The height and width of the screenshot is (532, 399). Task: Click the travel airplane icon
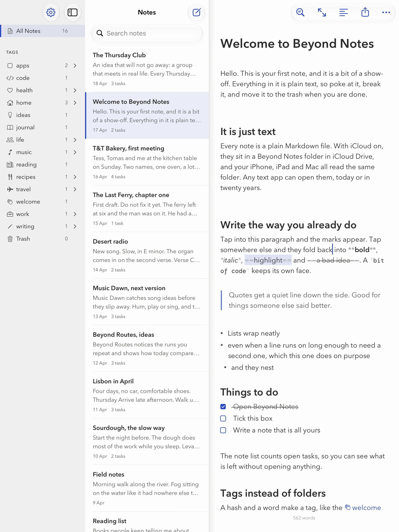[10, 189]
